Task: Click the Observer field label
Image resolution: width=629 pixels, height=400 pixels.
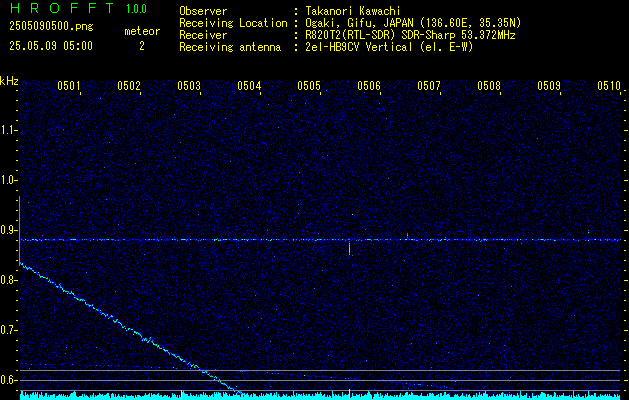Action: [203, 11]
